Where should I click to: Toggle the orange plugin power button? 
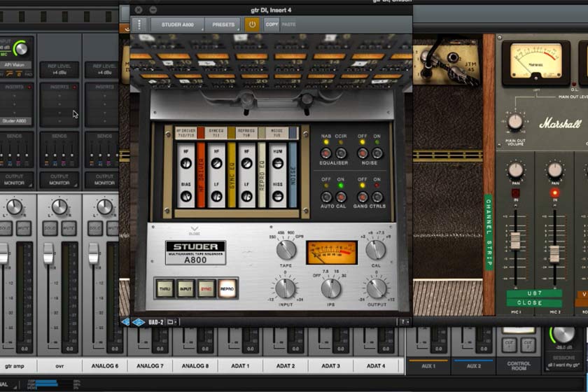click(252, 24)
